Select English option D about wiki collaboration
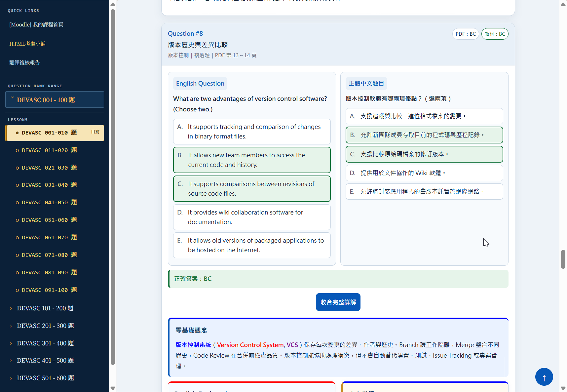This screenshot has width=567, height=392. [x=252, y=217]
